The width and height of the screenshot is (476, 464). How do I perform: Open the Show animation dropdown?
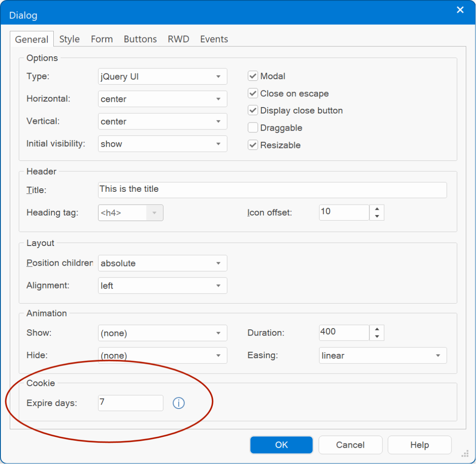coord(163,333)
